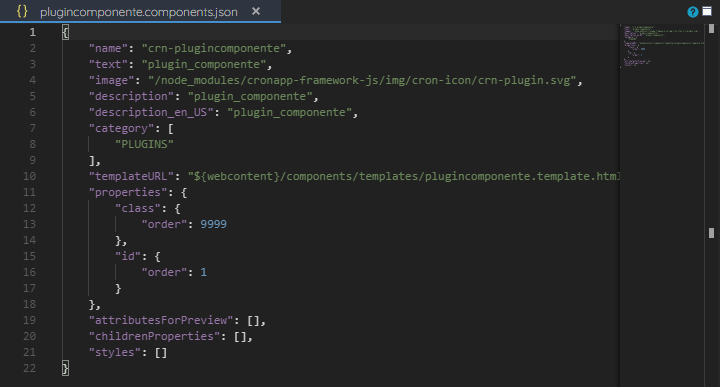Click the "text" key on line 3
The width and height of the screenshot is (720, 387).
(108, 64)
